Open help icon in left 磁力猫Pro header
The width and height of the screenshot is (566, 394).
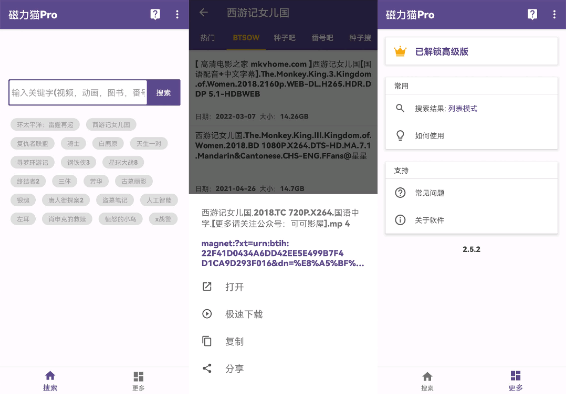pos(155,14)
